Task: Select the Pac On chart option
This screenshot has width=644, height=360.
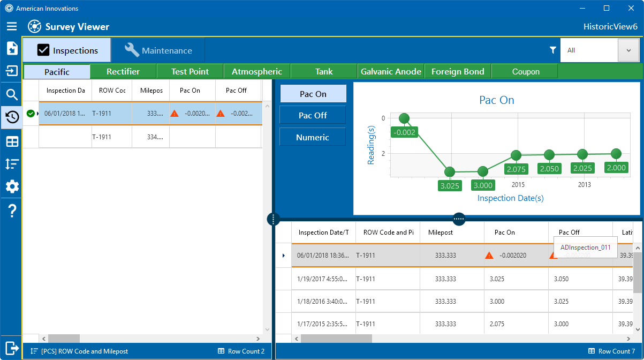Action: (313, 94)
